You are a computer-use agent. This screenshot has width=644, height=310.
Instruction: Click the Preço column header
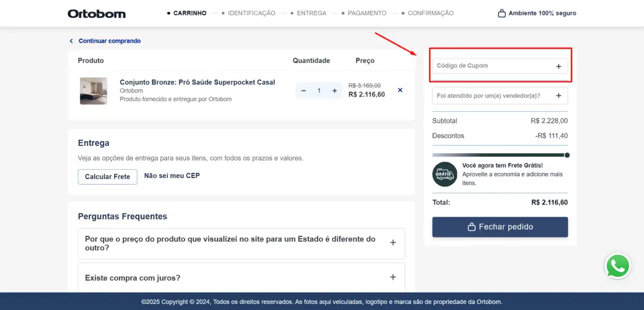(x=365, y=61)
